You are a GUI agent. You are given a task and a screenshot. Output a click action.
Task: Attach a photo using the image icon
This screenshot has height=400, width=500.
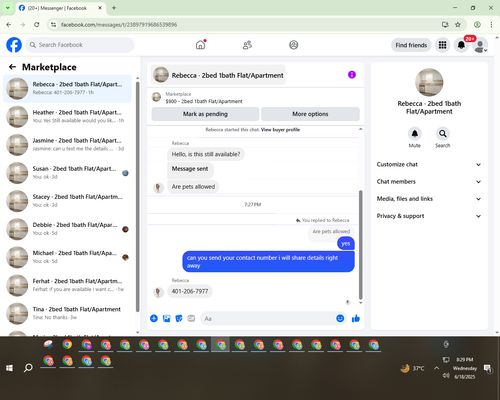tap(166, 318)
